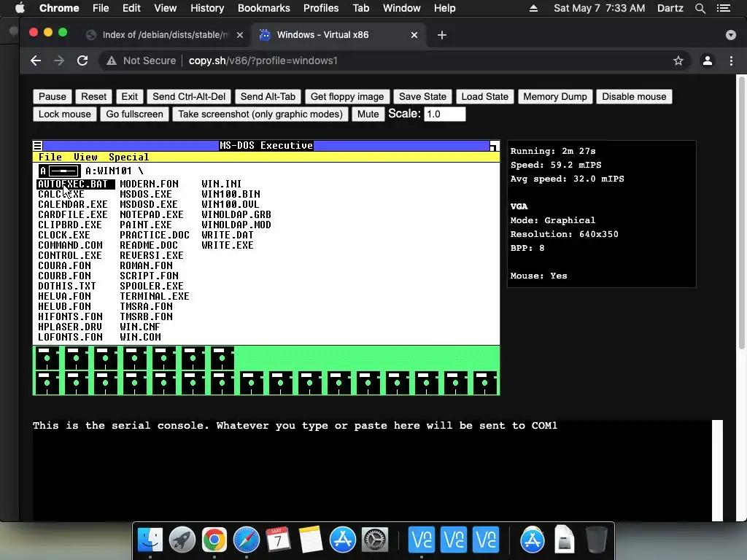This screenshot has width=747, height=560.
Task: Click Memory Dump button
Action: coord(555,97)
